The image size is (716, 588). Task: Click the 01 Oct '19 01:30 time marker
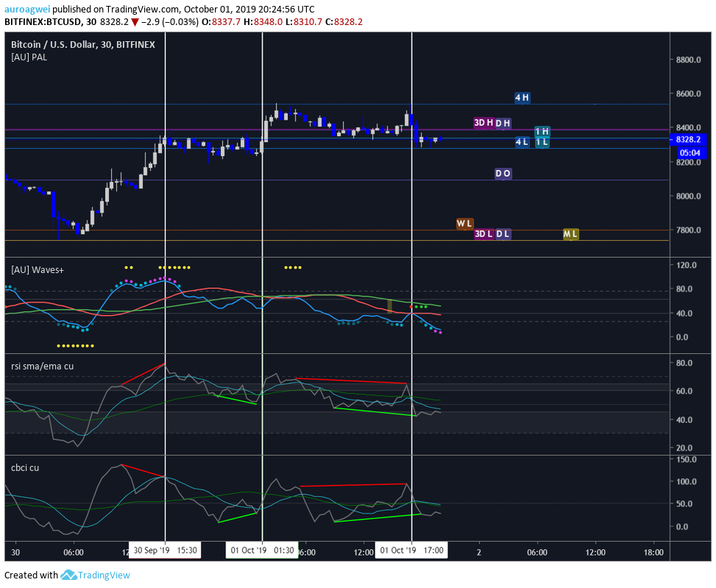[x=262, y=550]
